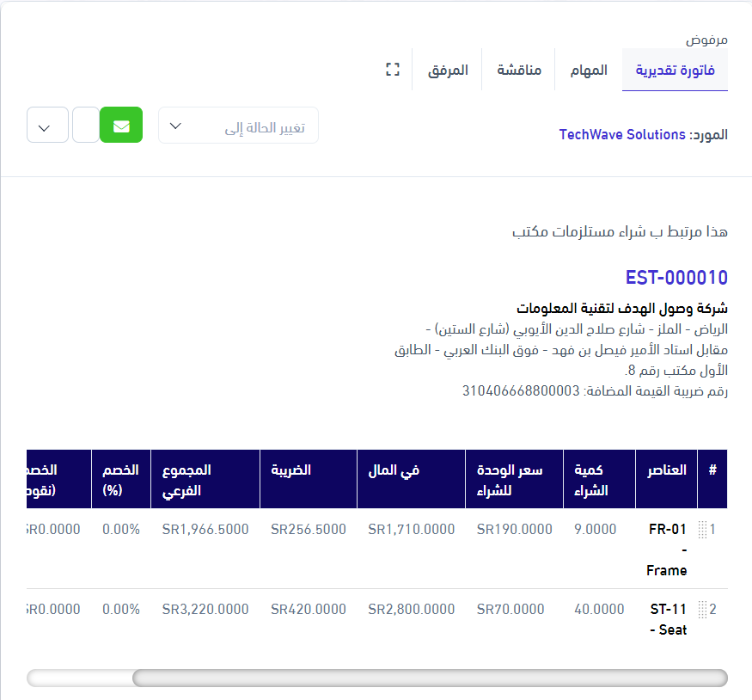
Task: Click the drag handle of row 1
Action: coord(702,530)
